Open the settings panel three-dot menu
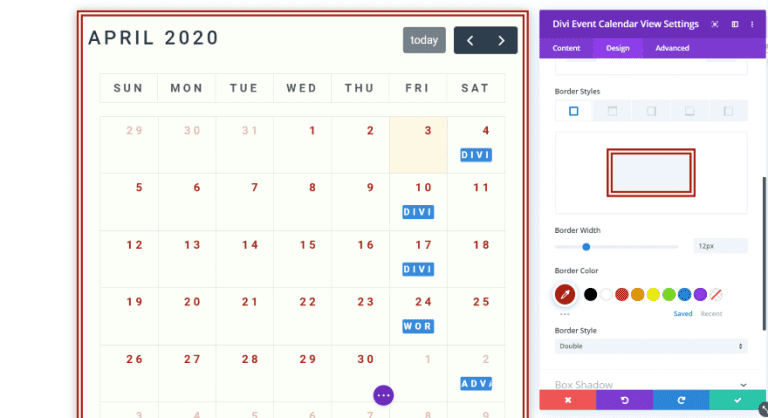The image size is (768, 418). click(x=752, y=24)
